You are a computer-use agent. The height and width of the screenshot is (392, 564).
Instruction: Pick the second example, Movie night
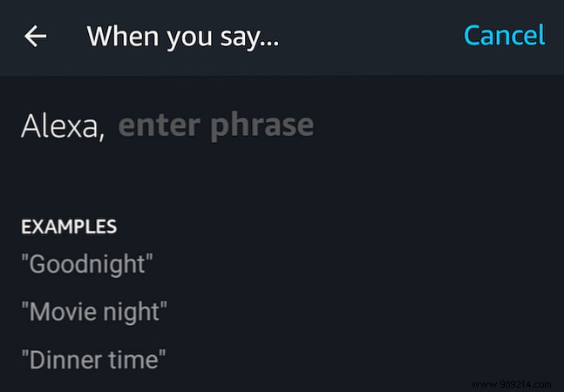pyautogui.click(x=94, y=312)
